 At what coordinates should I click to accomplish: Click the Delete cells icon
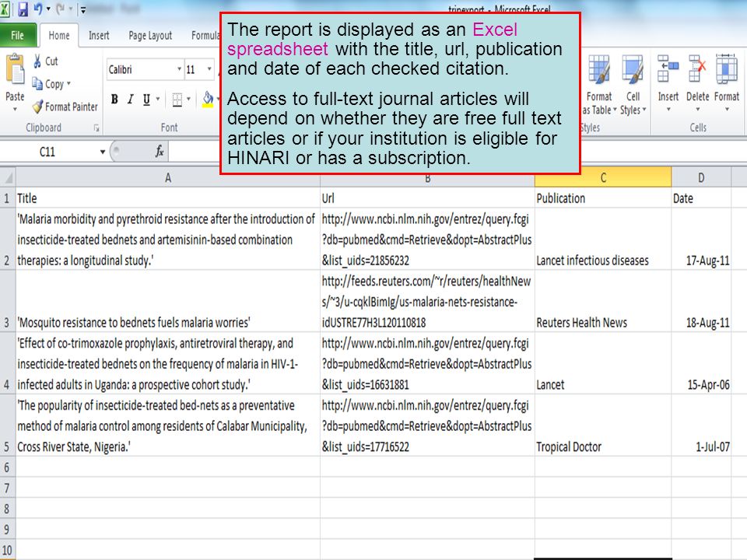coord(697,69)
